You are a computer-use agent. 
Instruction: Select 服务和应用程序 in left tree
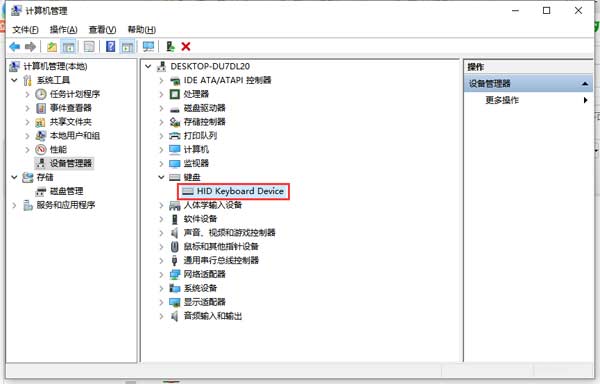point(65,205)
